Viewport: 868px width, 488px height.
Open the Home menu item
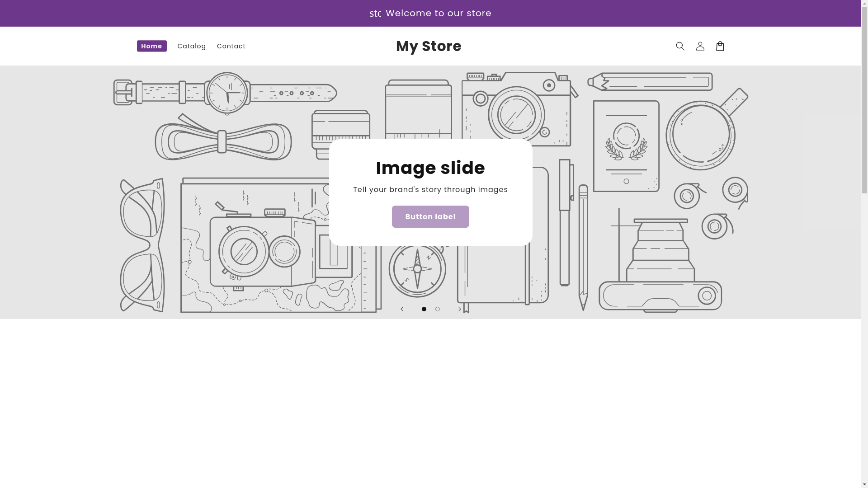coord(151,46)
